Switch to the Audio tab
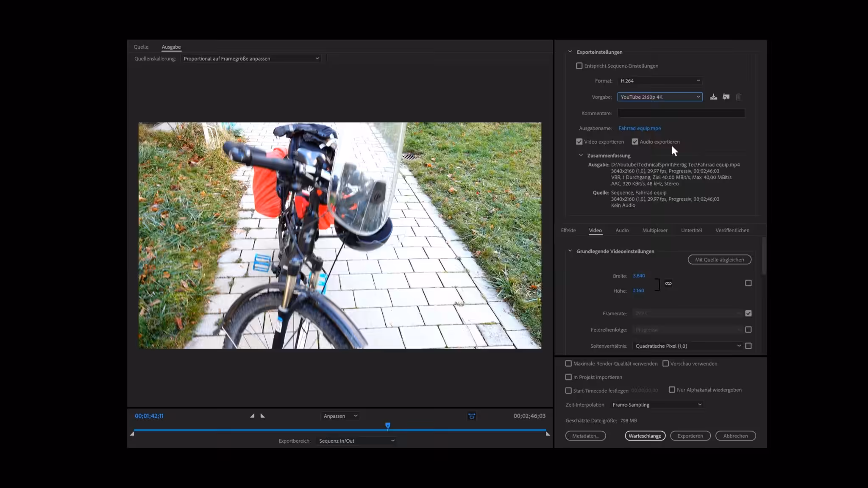Image resolution: width=868 pixels, height=488 pixels. tap(622, 230)
